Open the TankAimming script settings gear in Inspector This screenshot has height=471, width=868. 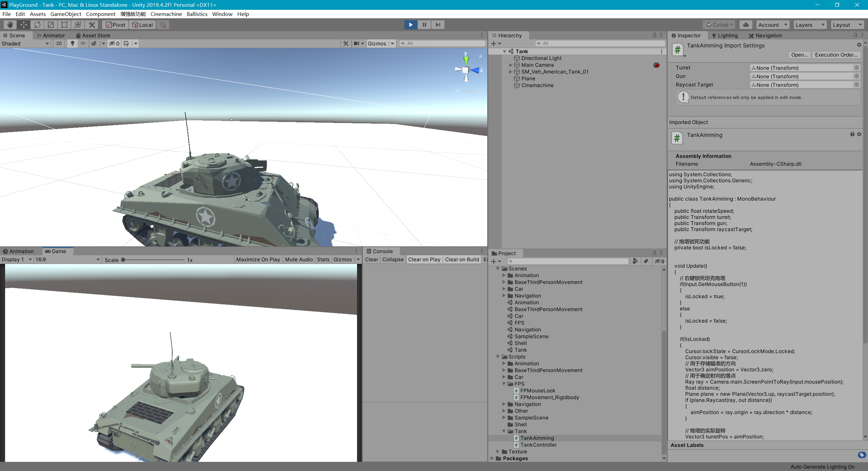[x=859, y=134]
